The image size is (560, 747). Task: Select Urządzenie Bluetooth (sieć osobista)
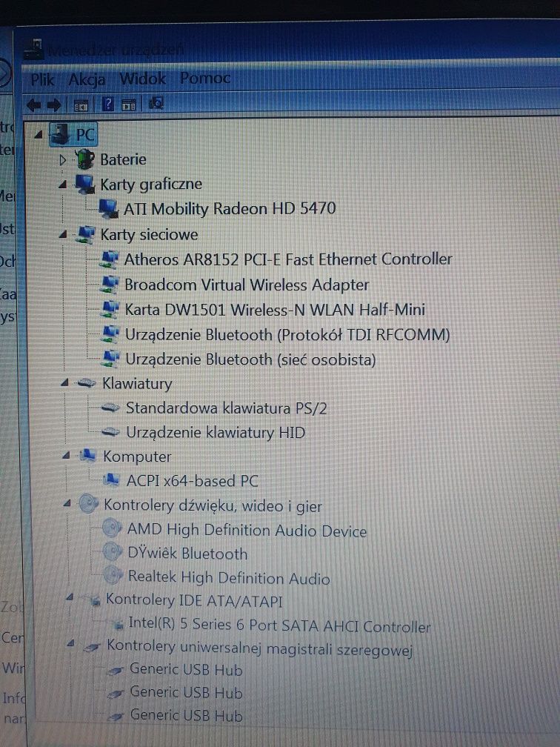point(250,359)
